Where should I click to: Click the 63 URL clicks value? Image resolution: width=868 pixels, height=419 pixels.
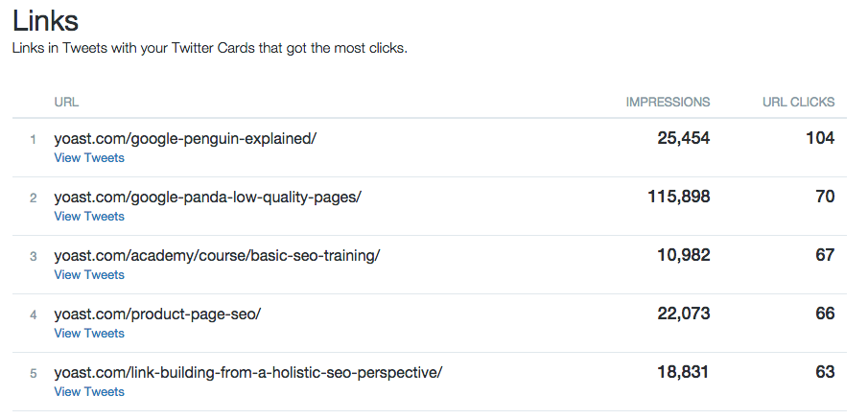(x=825, y=372)
